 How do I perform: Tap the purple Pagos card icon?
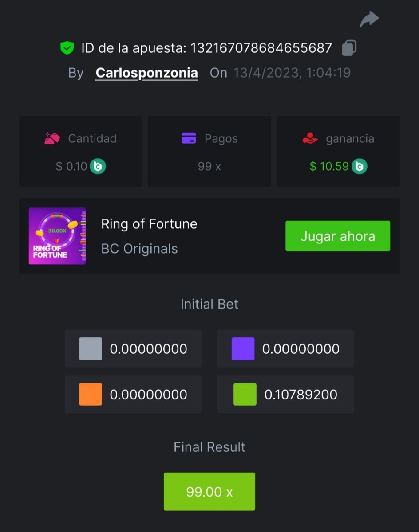click(189, 138)
